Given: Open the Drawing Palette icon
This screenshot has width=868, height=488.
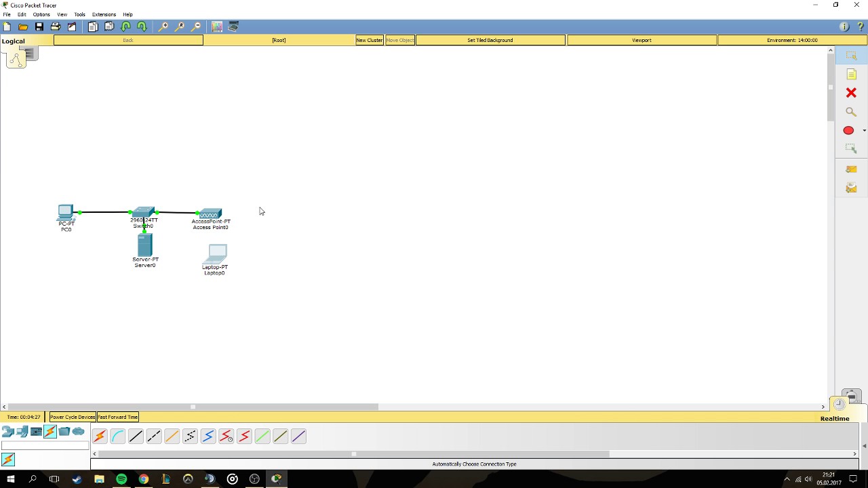Looking at the screenshot, I should click(x=217, y=26).
